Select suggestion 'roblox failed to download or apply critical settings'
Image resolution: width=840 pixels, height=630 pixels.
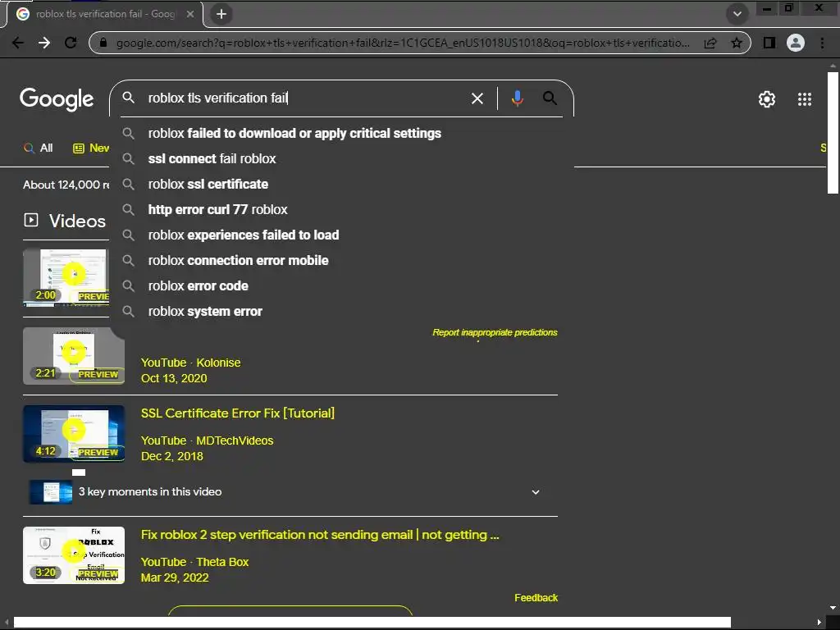tap(342, 134)
